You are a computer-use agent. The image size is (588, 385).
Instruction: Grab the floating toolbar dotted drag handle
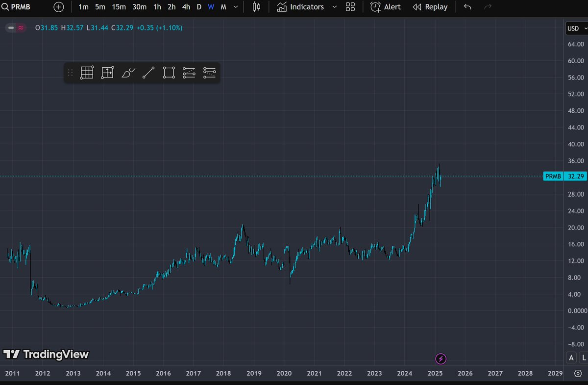(70, 73)
